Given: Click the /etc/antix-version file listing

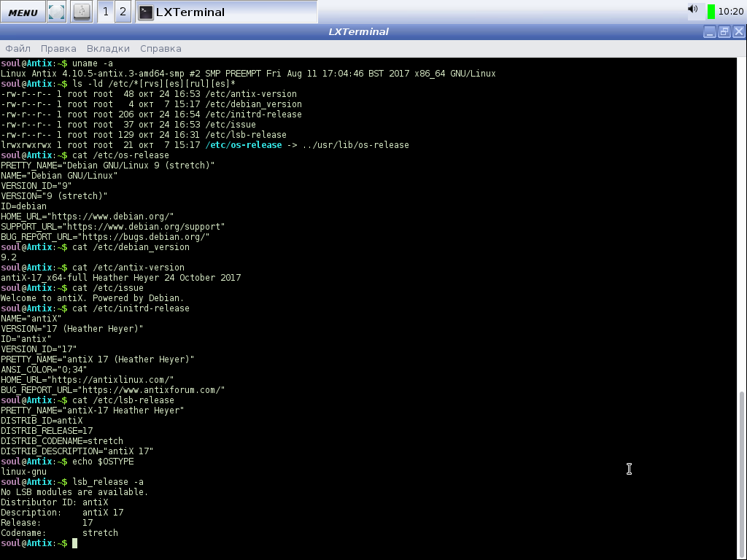Looking at the screenshot, I should [149, 94].
